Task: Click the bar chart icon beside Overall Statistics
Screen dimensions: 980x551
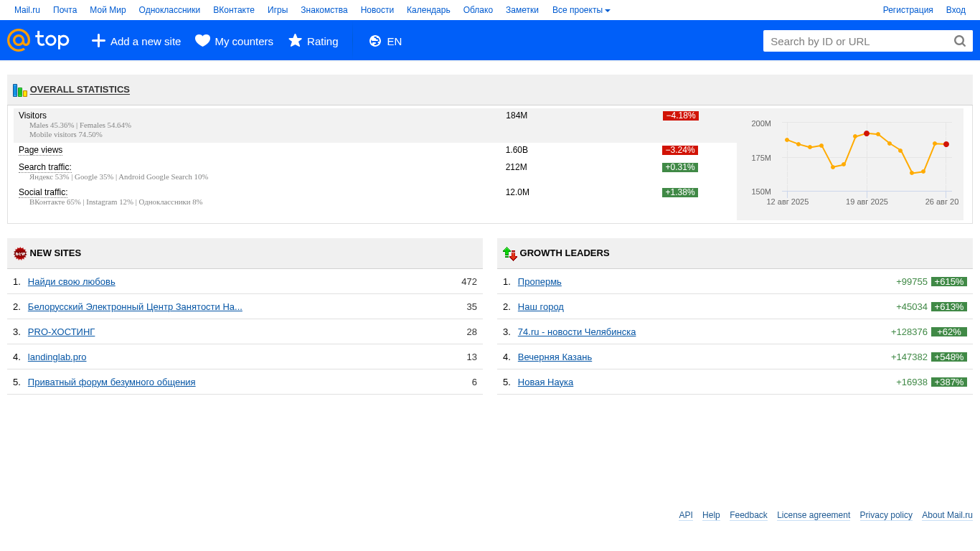Action: pyautogui.click(x=20, y=90)
